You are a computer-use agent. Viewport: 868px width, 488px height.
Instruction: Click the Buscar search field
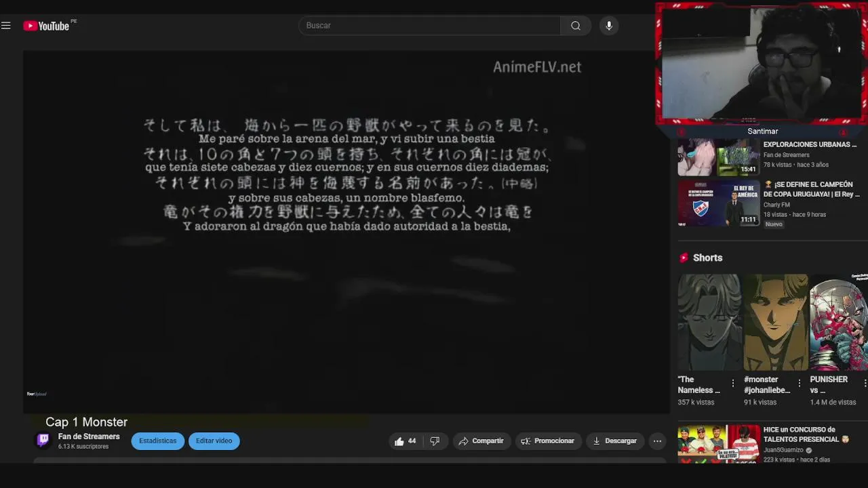click(429, 26)
